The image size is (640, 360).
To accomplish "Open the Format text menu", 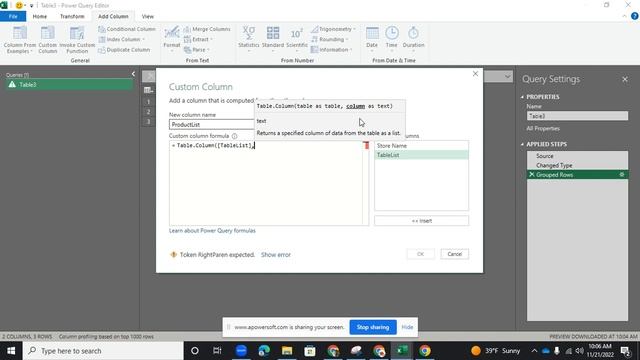I will (171, 40).
